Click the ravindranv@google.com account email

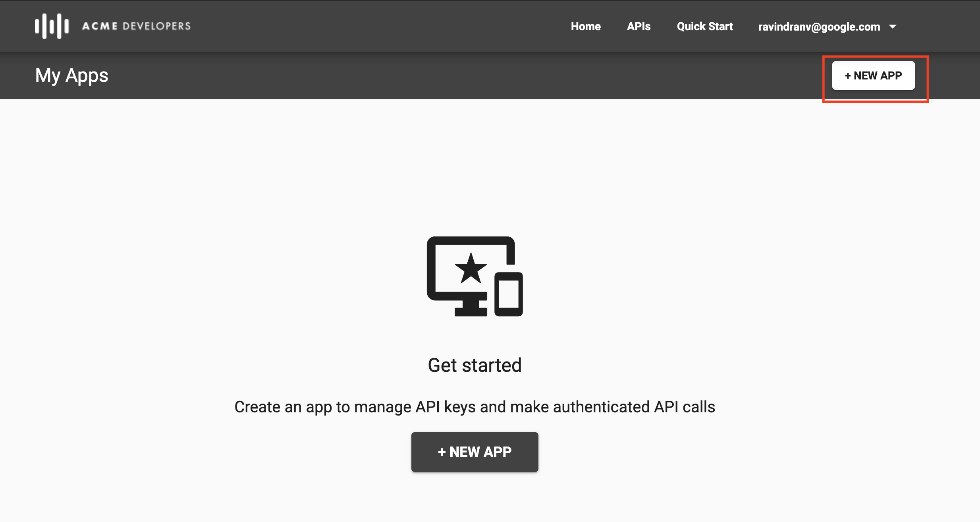click(819, 27)
